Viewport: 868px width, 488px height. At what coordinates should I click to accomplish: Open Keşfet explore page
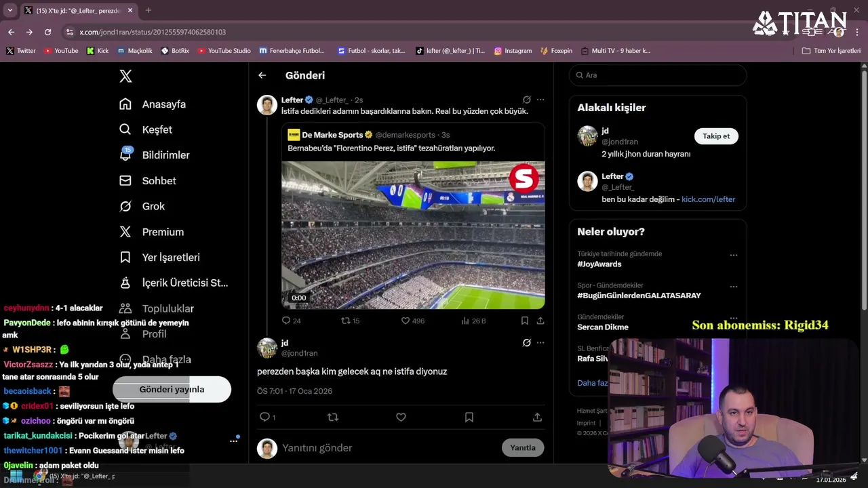point(146,129)
